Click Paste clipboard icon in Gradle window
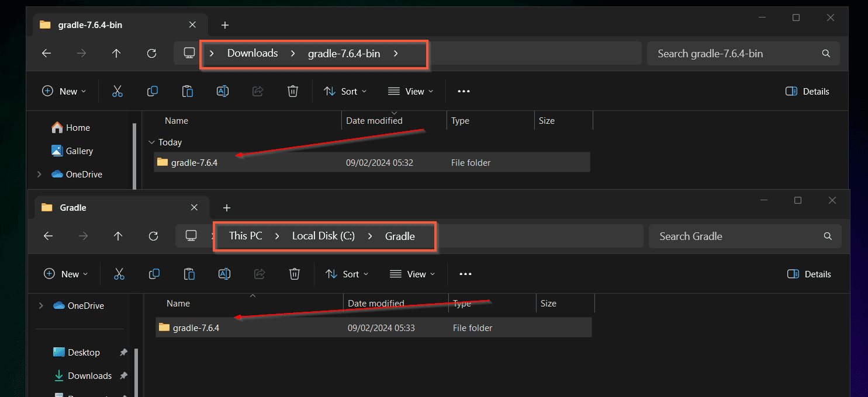 (189, 274)
